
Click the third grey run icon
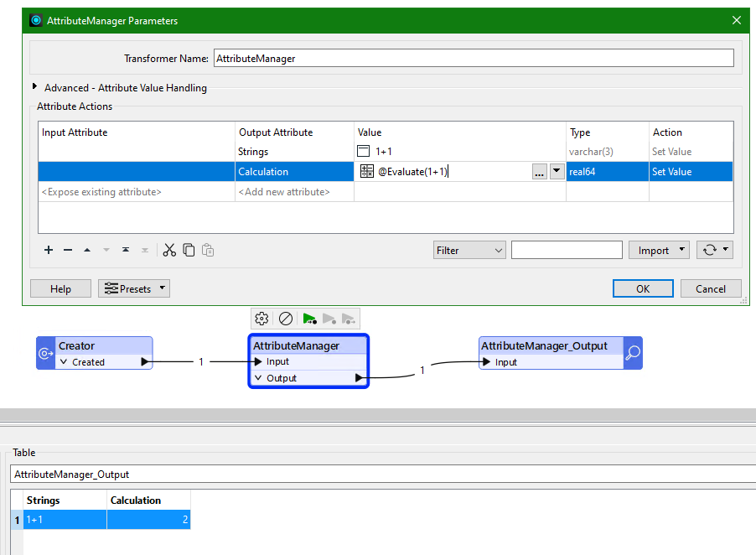[x=348, y=319]
